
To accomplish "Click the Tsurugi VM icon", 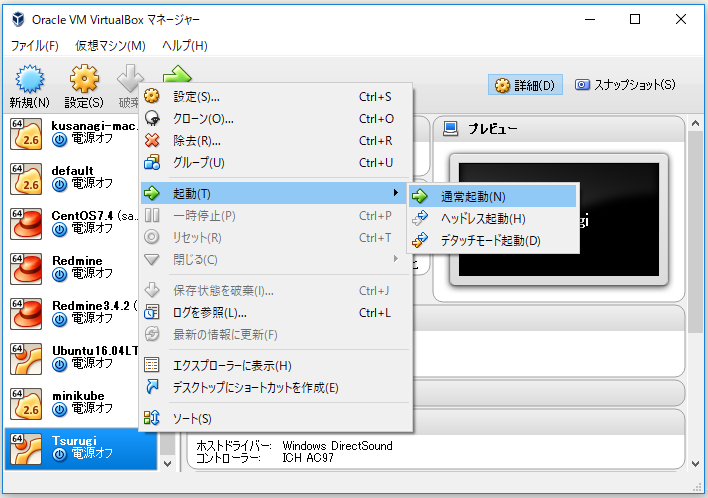I will coord(26,449).
